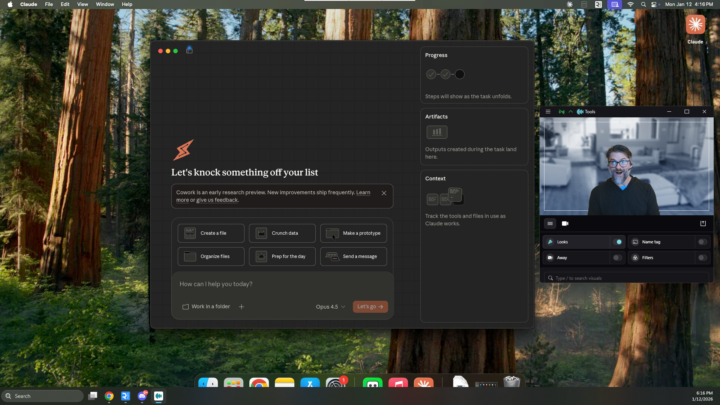Choose the Crunch data suggestion
The width and height of the screenshot is (720, 405).
pos(282,233)
